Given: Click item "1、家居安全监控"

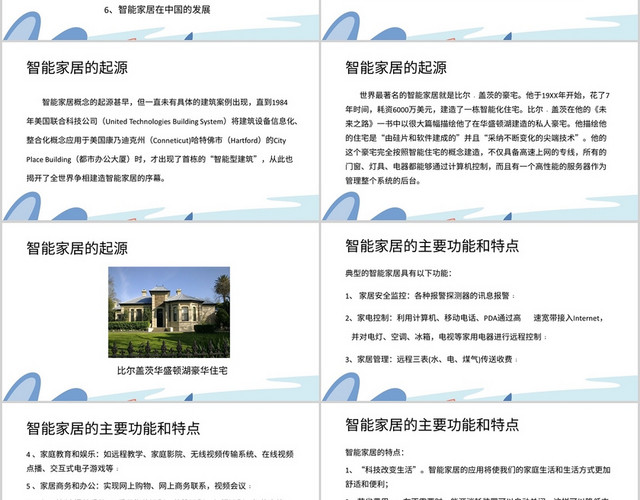Looking at the screenshot, I should pyautogui.click(x=430, y=296).
